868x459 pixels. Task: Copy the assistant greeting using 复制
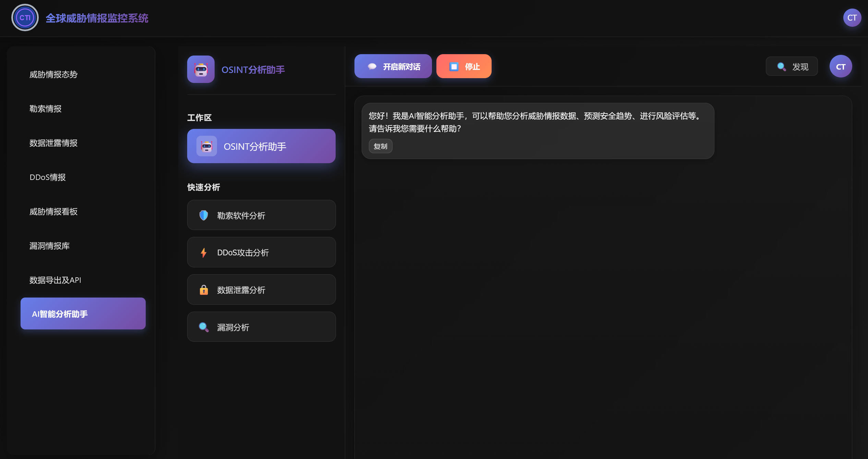point(380,146)
